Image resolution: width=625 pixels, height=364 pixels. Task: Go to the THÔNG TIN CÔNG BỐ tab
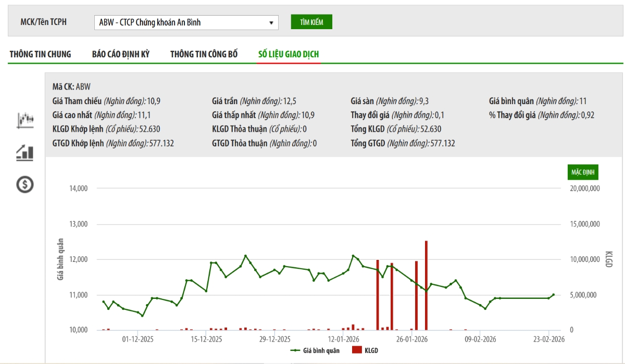204,54
